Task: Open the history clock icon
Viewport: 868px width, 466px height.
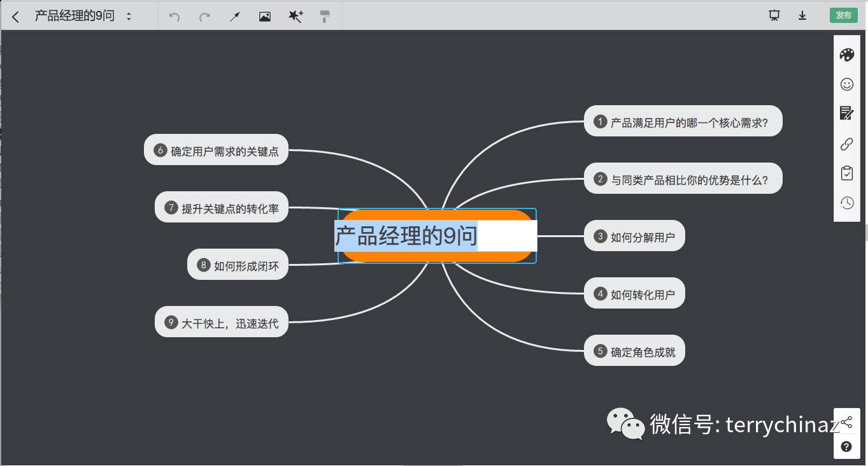Action: tap(847, 203)
